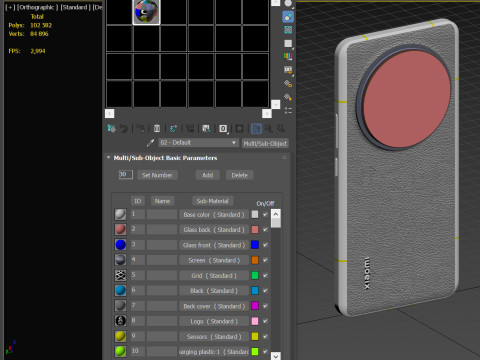
Task: Click the blue Glass front color swatch
Action: [255, 245]
